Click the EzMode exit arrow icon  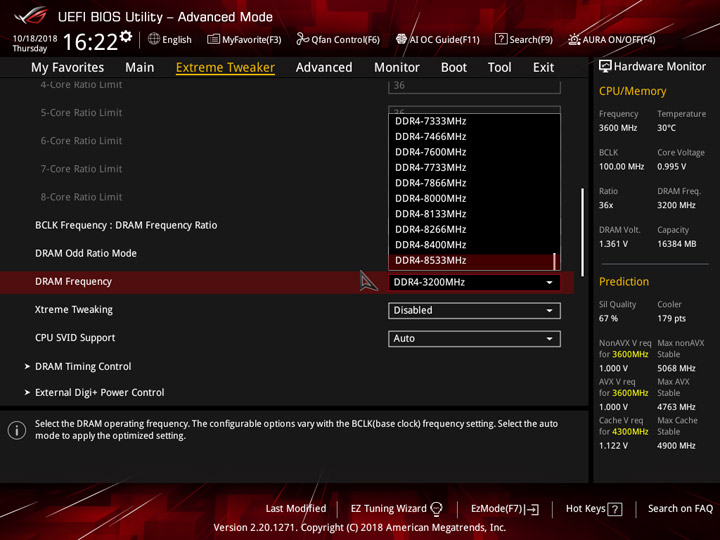[x=532, y=509]
